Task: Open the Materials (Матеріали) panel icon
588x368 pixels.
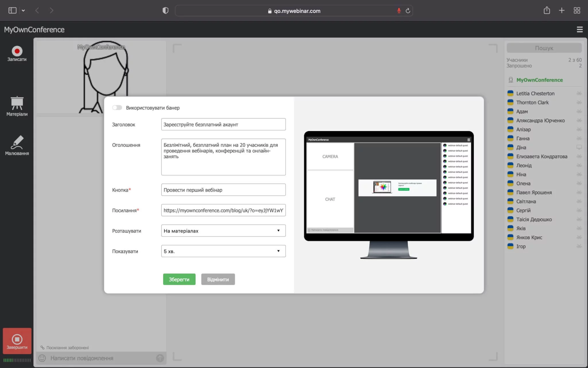Action: [x=17, y=103]
